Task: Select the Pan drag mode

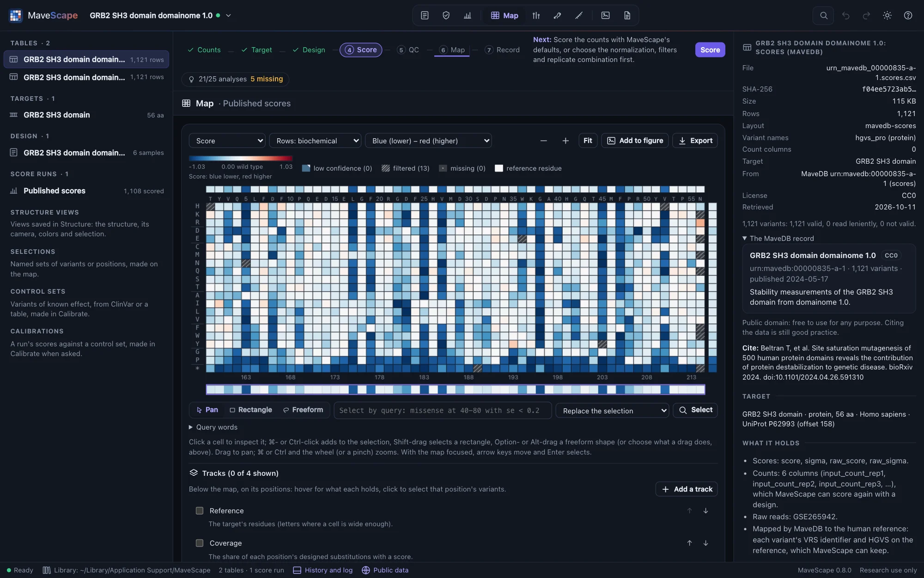Action: point(207,410)
